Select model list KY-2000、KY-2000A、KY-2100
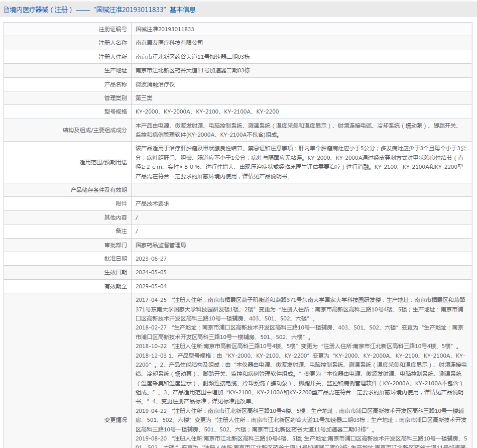The height and width of the screenshot is (448, 477). click(207, 111)
